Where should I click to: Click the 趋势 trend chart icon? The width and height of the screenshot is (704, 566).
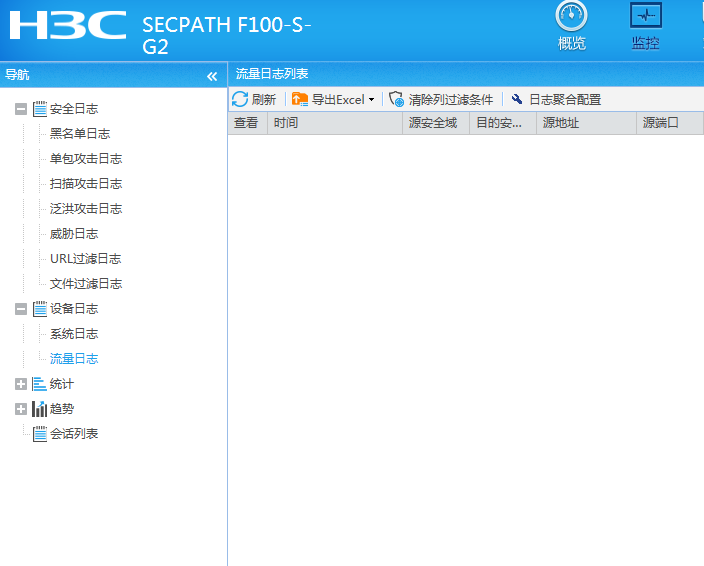(x=40, y=409)
